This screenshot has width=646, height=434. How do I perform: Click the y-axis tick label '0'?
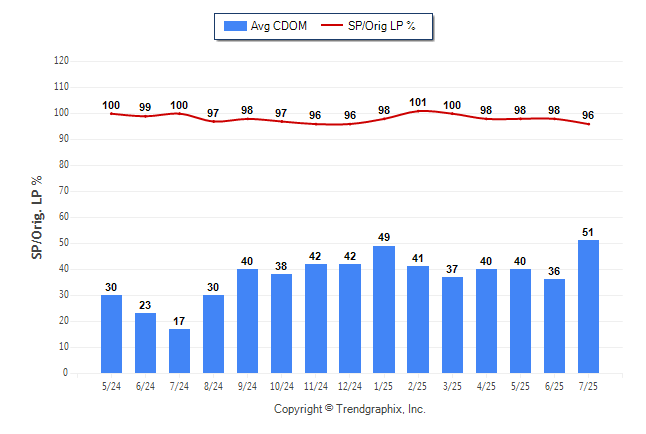[66, 373]
